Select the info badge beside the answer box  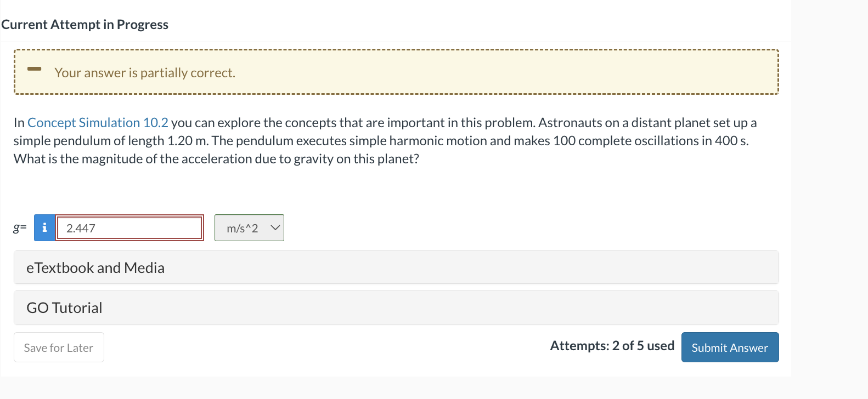(x=44, y=227)
